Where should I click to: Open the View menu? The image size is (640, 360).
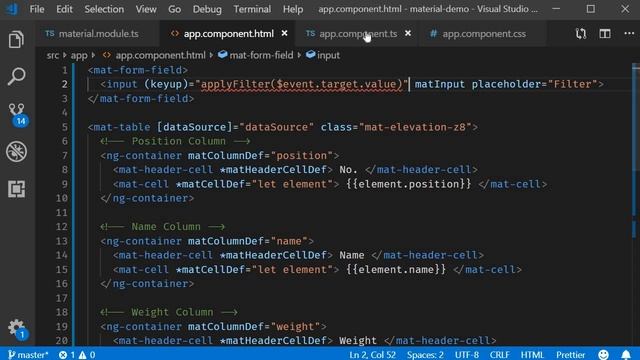click(146, 9)
